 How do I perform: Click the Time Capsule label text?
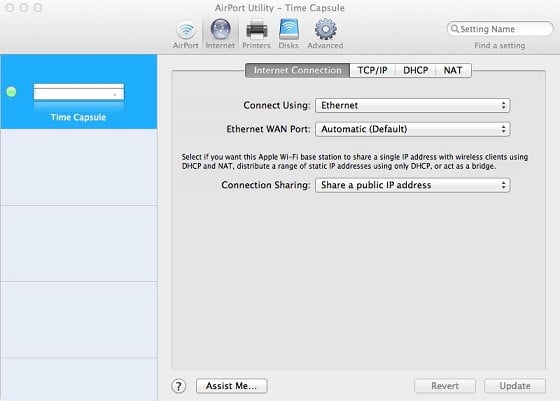point(78,117)
